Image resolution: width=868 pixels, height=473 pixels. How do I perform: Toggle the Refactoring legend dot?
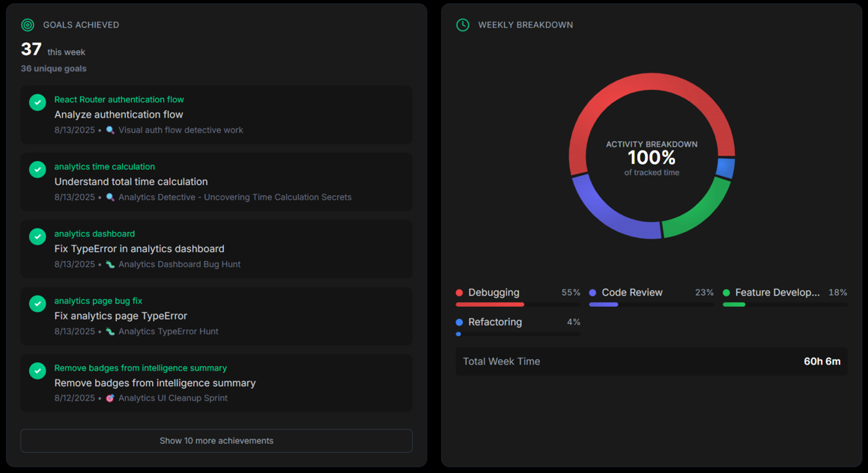pos(460,322)
